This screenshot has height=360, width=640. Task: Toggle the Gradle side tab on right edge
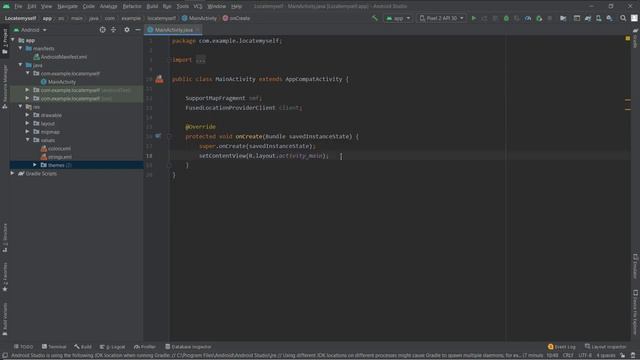tap(635, 38)
